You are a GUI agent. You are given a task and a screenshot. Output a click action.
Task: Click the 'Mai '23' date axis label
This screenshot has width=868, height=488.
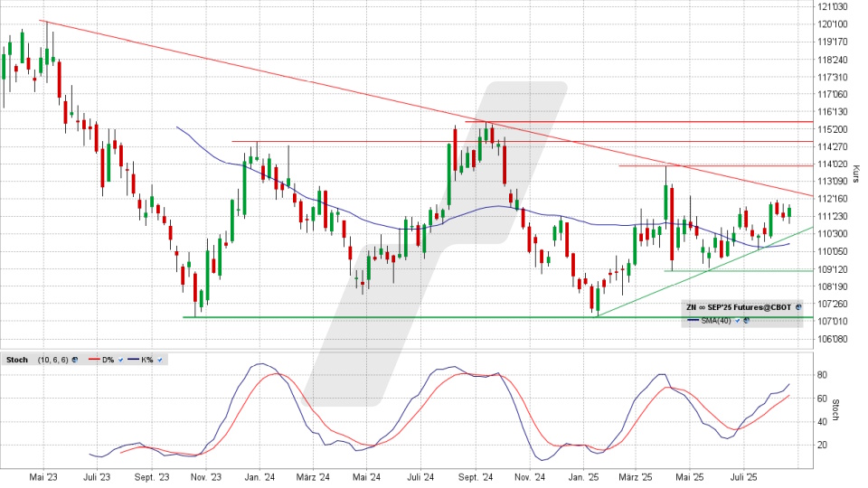coord(43,477)
